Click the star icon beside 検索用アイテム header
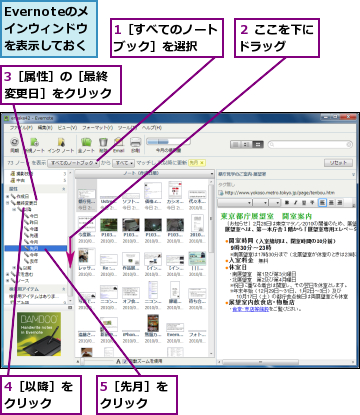This screenshot has height=415, width=360. 64,289
